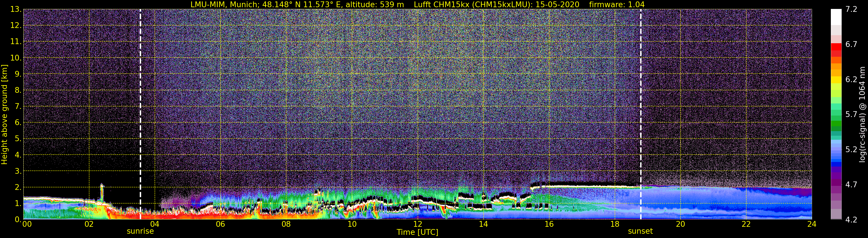The image size is (868, 238).
Task: Click the height axis tick label 6
Action: coord(18,122)
